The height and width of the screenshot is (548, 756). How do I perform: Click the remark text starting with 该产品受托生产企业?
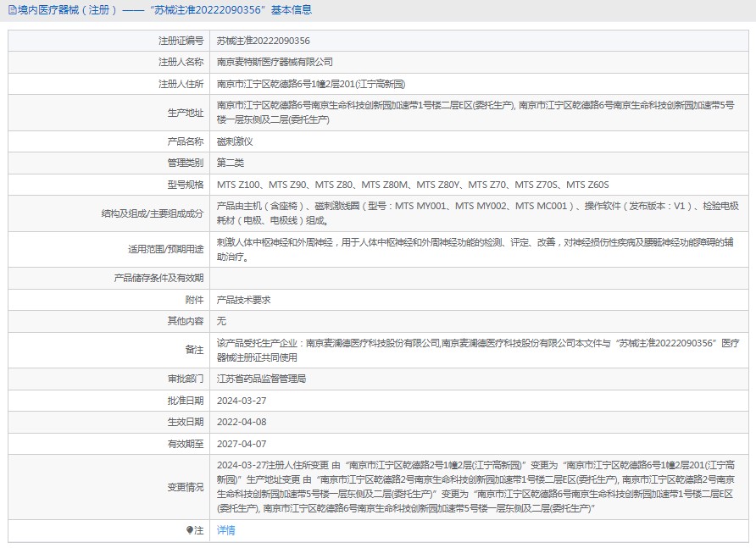point(478,350)
